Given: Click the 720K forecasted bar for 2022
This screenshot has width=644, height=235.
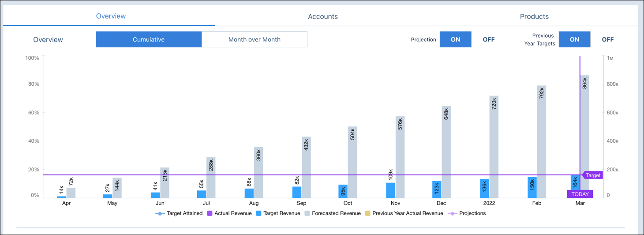Looking at the screenshot, I should (494, 147).
